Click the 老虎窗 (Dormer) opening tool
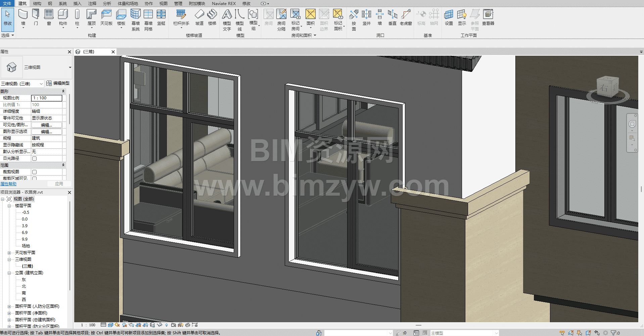 pyautogui.click(x=406, y=17)
